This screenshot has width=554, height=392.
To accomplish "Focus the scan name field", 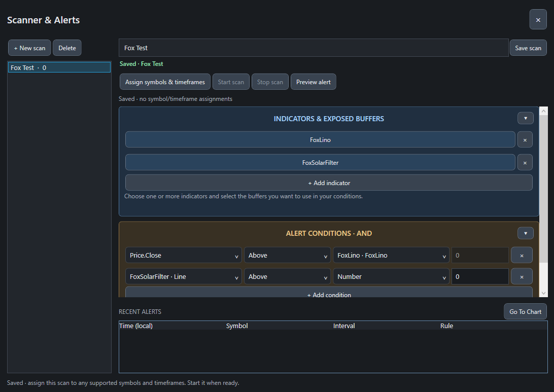I will tap(314, 48).
